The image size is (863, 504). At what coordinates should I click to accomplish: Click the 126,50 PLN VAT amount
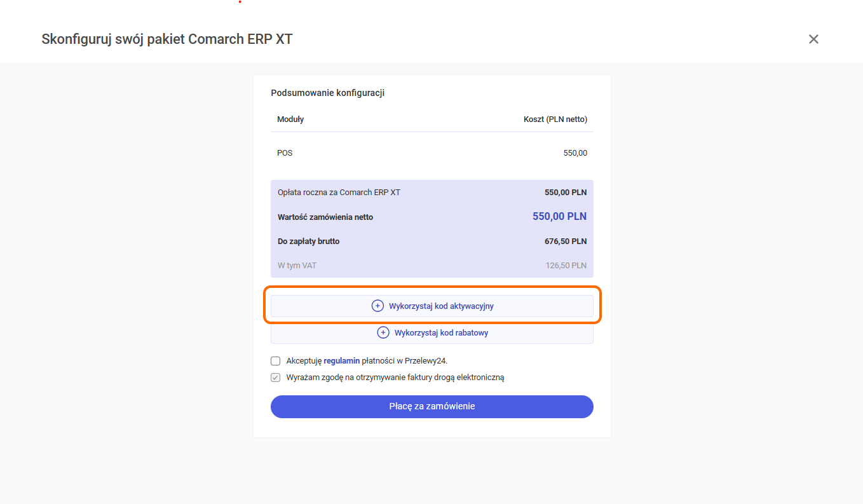click(566, 266)
